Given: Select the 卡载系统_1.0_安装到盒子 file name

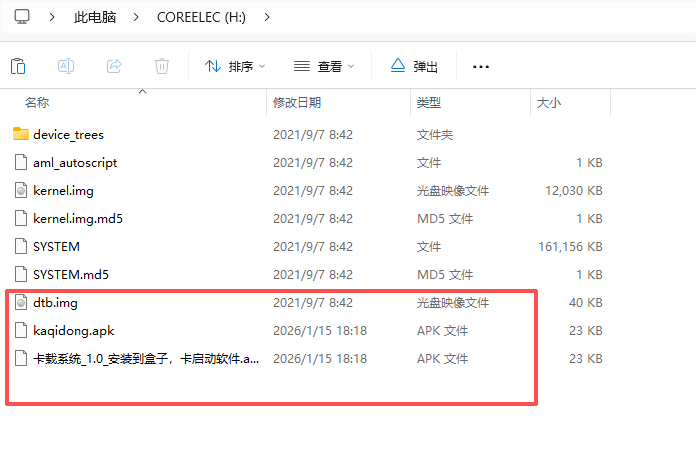Looking at the screenshot, I should point(146,359).
